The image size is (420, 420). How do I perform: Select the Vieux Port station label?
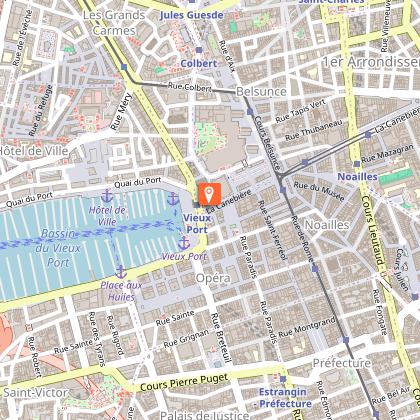(197, 224)
